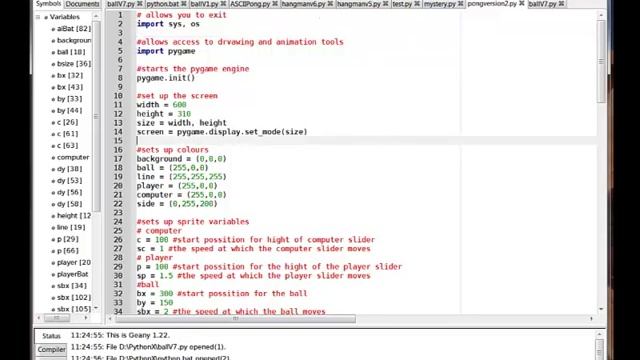The image size is (640, 360).
Task: Close the pongversion2.py tab
Action: point(521,3)
